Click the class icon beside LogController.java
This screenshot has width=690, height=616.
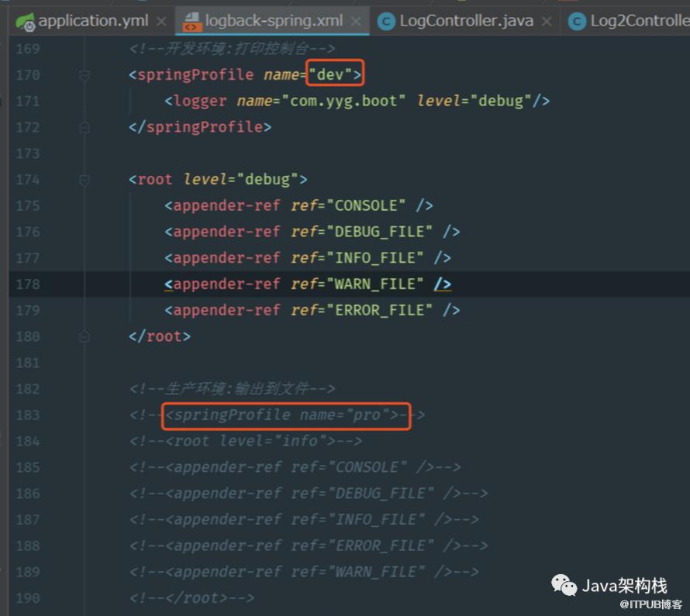pos(387,22)
